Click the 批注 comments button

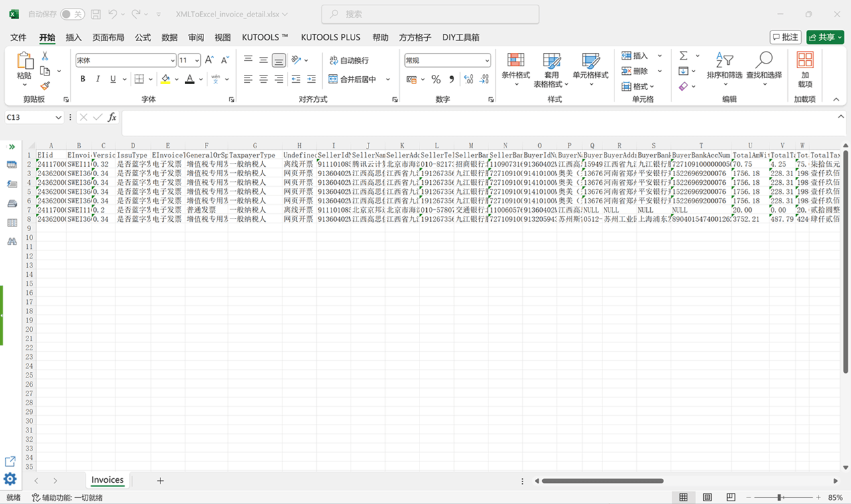coord(785,37)
